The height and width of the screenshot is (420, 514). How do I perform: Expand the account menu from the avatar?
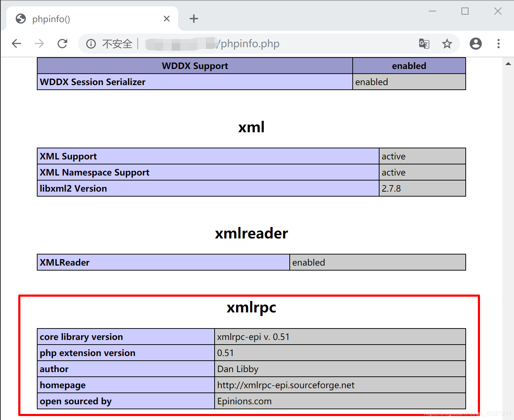[x=475, y=43]
